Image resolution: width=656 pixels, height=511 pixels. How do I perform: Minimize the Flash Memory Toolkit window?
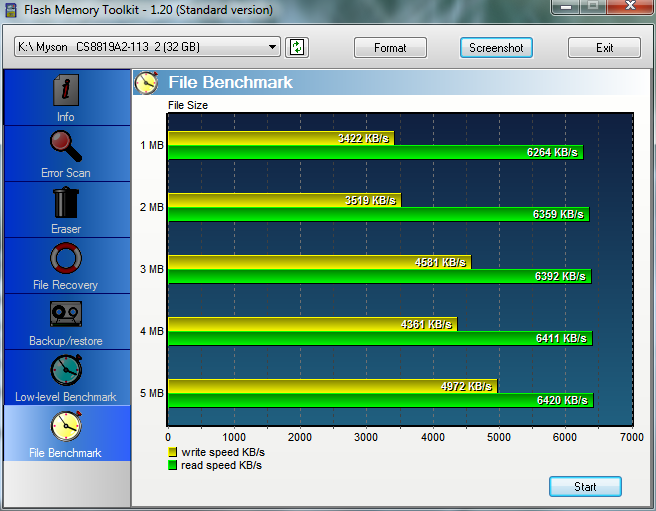coord(566,6)
